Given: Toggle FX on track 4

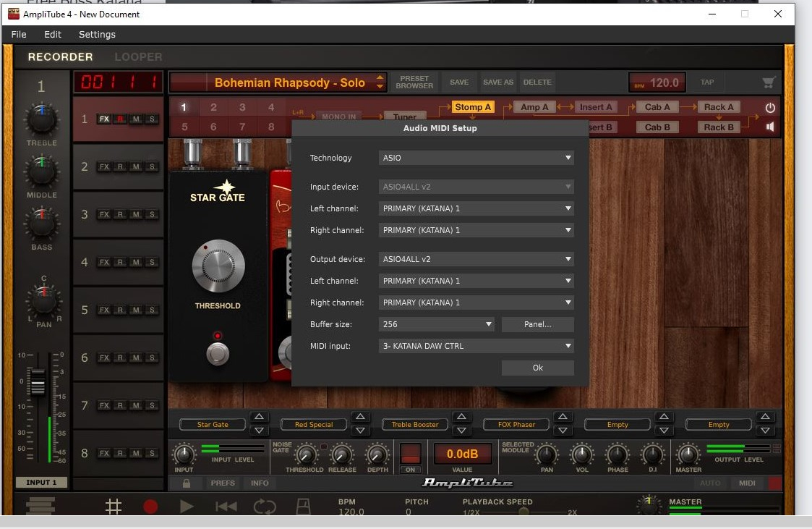Looking at the screenshot, I should 104,262.
